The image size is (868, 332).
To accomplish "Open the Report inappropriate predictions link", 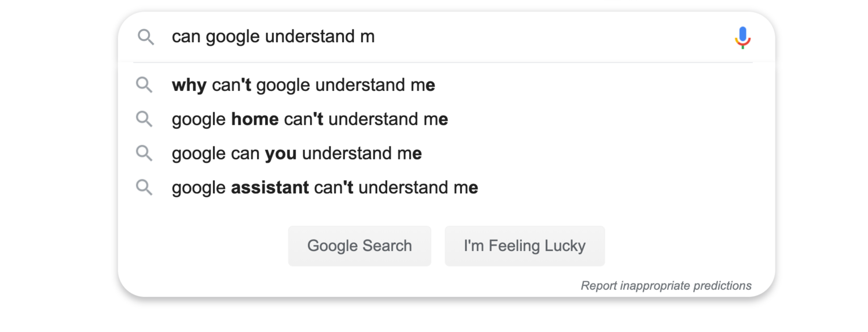I will 666,286.
